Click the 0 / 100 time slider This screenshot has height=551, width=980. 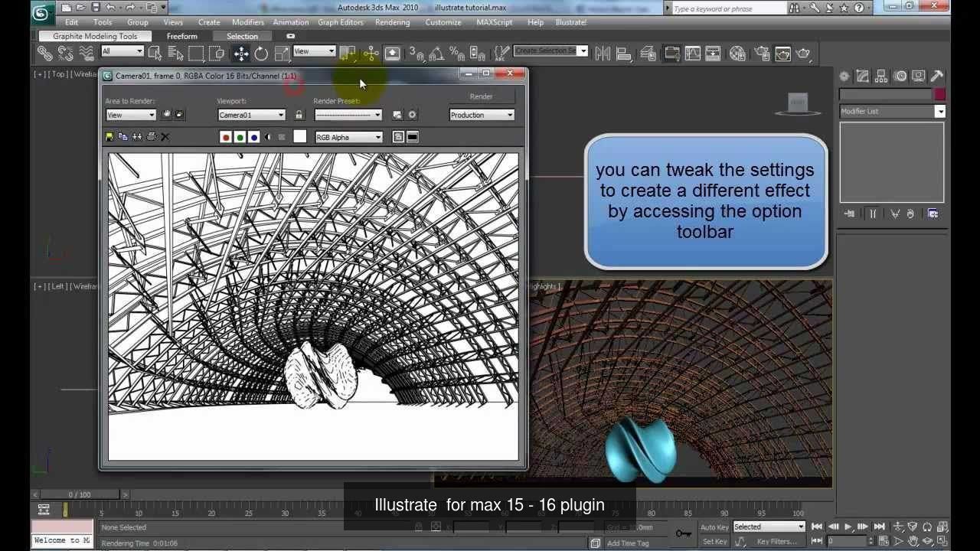[x=80, y=494]
